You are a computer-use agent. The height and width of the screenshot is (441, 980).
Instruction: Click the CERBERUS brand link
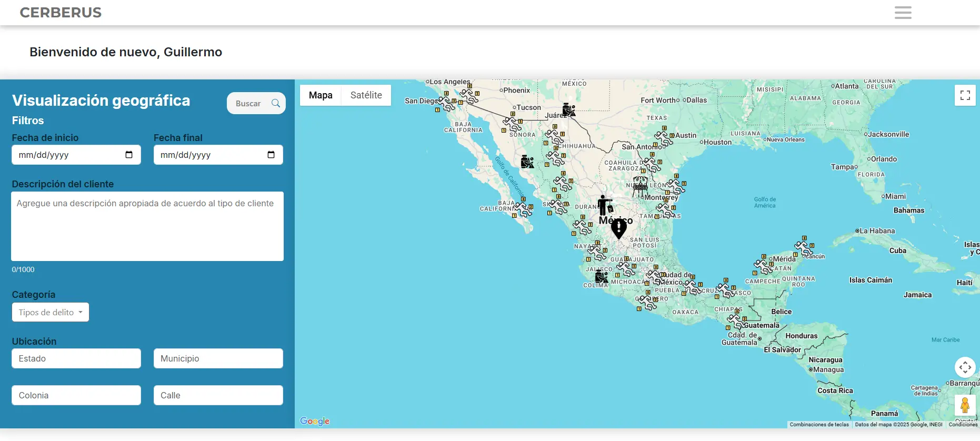click(x=61, y=13)
